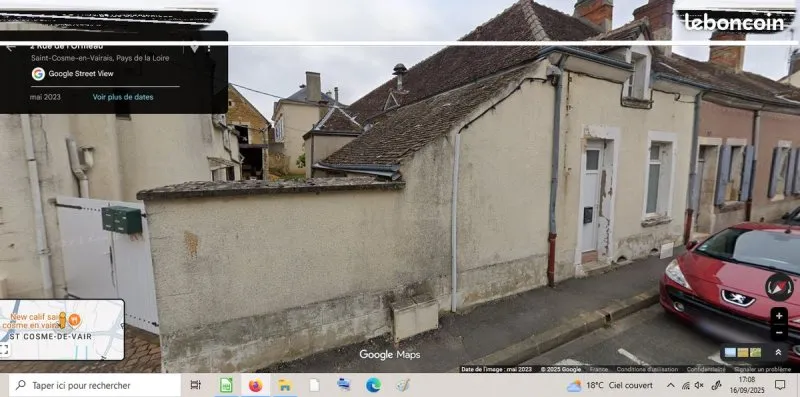Zoom out with the minus button

pos(779,333)
